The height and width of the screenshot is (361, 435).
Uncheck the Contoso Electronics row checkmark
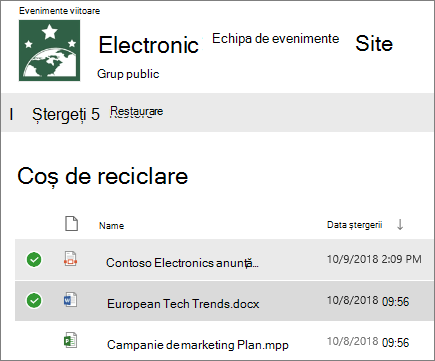tap(34, 260)
